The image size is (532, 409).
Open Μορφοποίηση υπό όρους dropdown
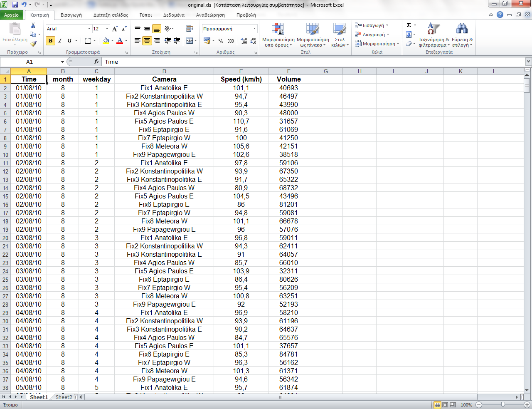[x=278, y=35]
